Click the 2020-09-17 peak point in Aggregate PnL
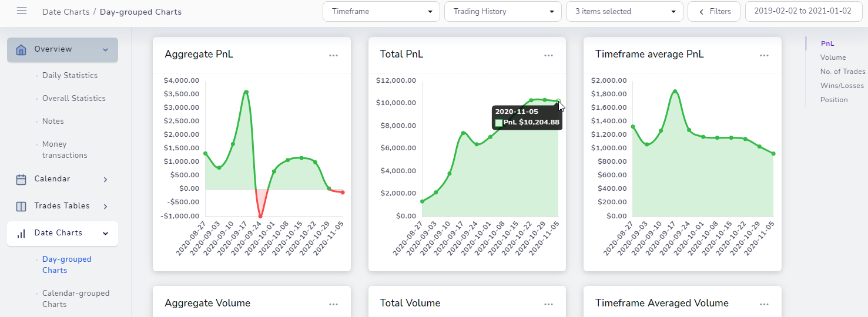 246,92
